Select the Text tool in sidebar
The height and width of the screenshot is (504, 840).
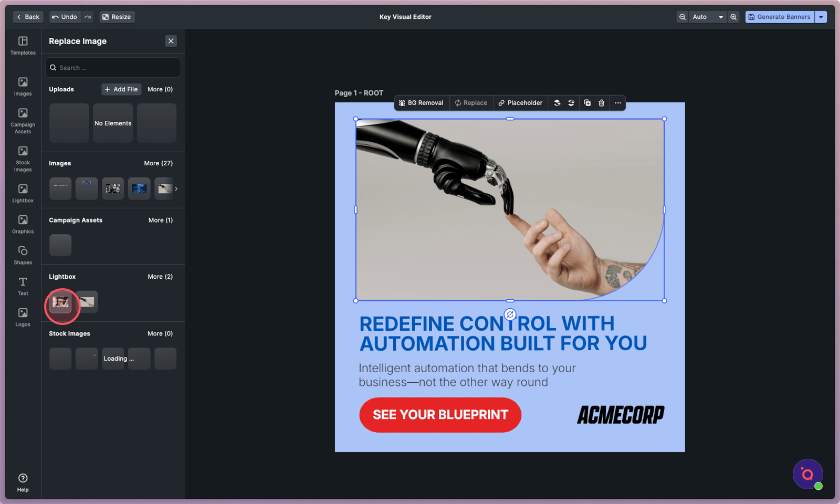tap(23, 286)
